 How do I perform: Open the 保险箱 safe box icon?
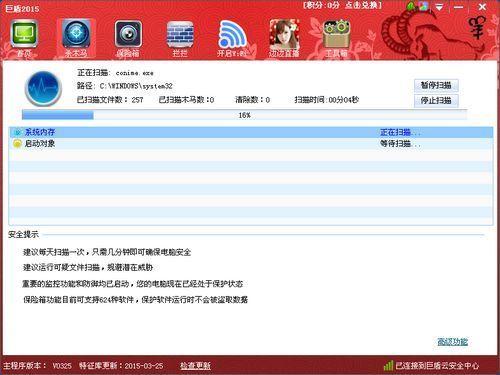coord(128,38)
